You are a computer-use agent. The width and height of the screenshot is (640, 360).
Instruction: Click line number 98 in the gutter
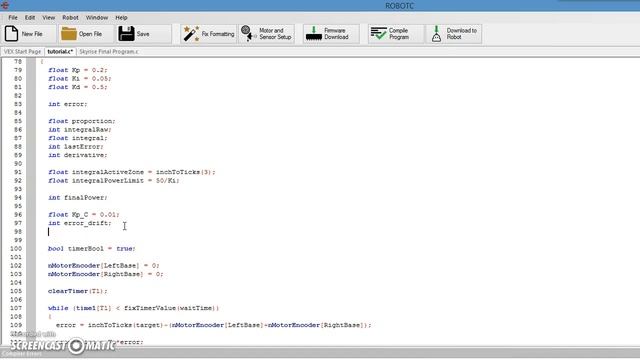pyautogui.click(x=18, y=231)
